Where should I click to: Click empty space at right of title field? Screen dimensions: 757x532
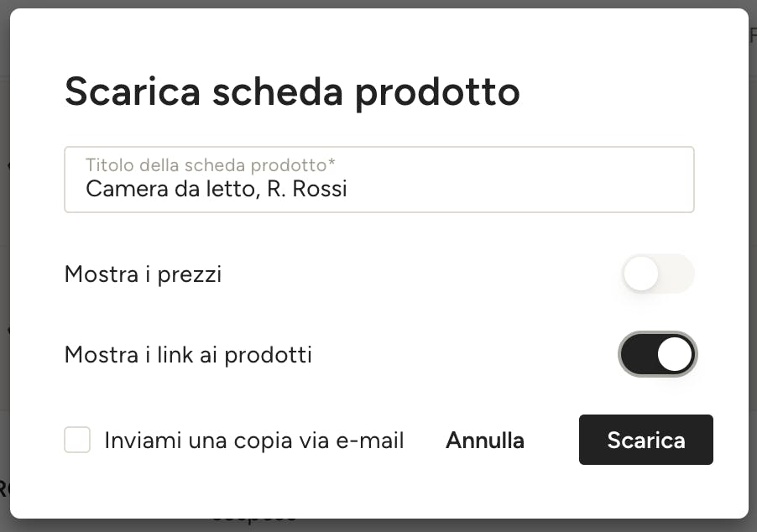pyautogui.click(x=521, y=189)
